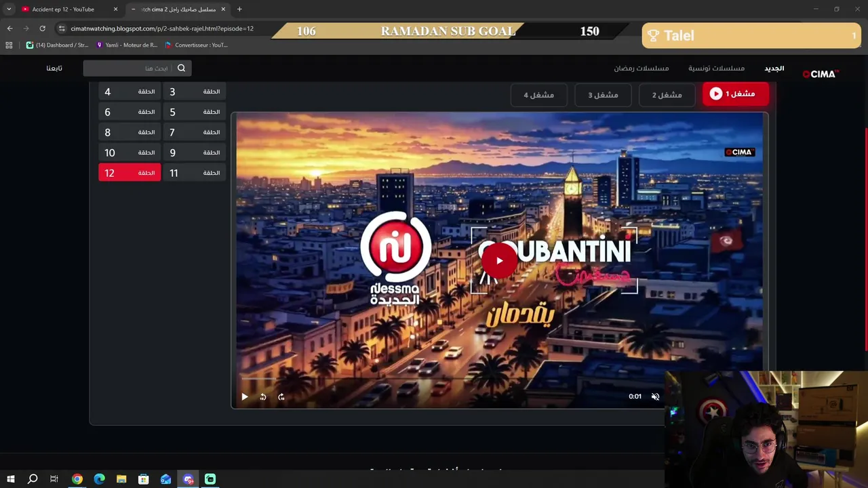Select episode الحلقة 11
Viewport: 868px width, 488px height.
coord(195,173)
